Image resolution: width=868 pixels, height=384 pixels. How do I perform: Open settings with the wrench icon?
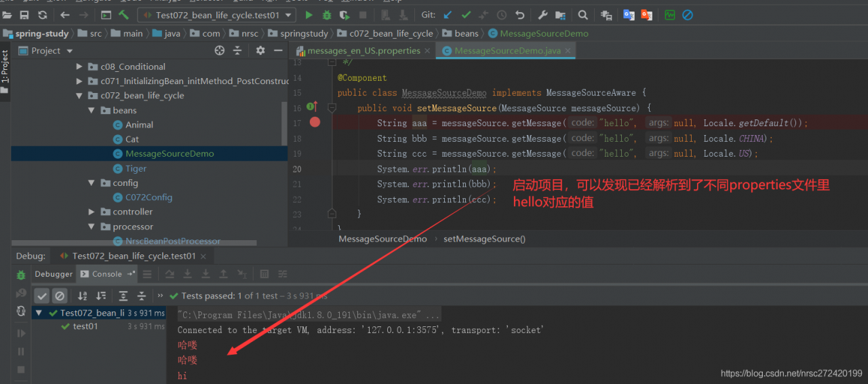tap(542, 14)
